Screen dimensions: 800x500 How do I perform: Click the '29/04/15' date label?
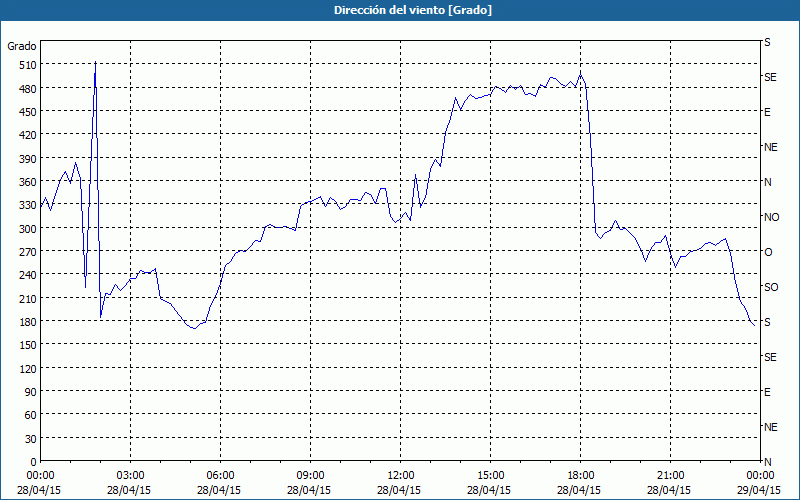(x=759, y=490)
